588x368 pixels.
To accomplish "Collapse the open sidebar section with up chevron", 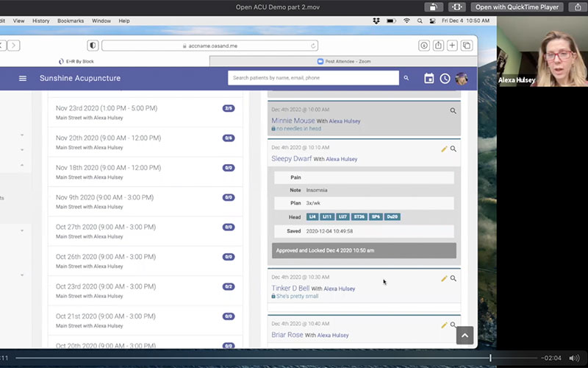I will point(21,166).
